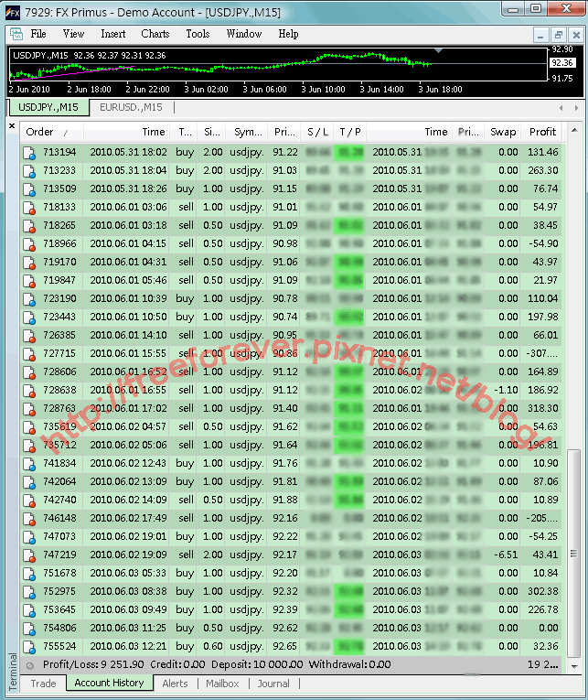Switch to the EURUSD.,M15 chart tab

[x=131, y=107]
